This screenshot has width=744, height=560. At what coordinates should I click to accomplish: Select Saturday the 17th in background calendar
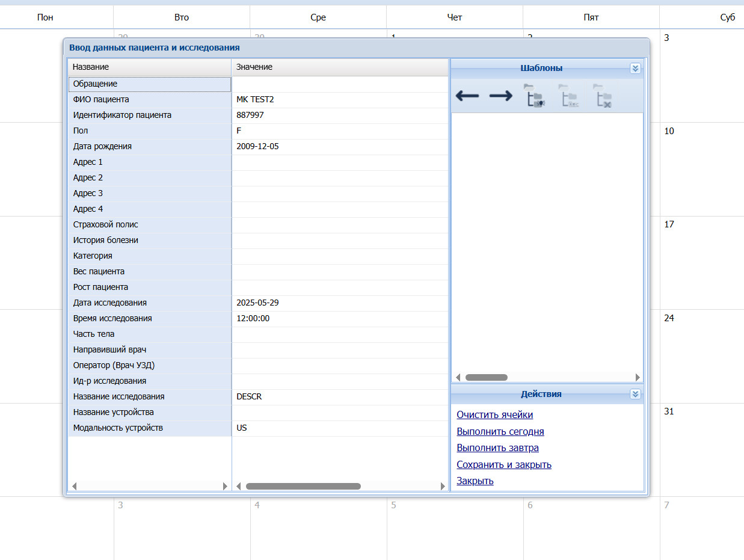tap(702, 262)
